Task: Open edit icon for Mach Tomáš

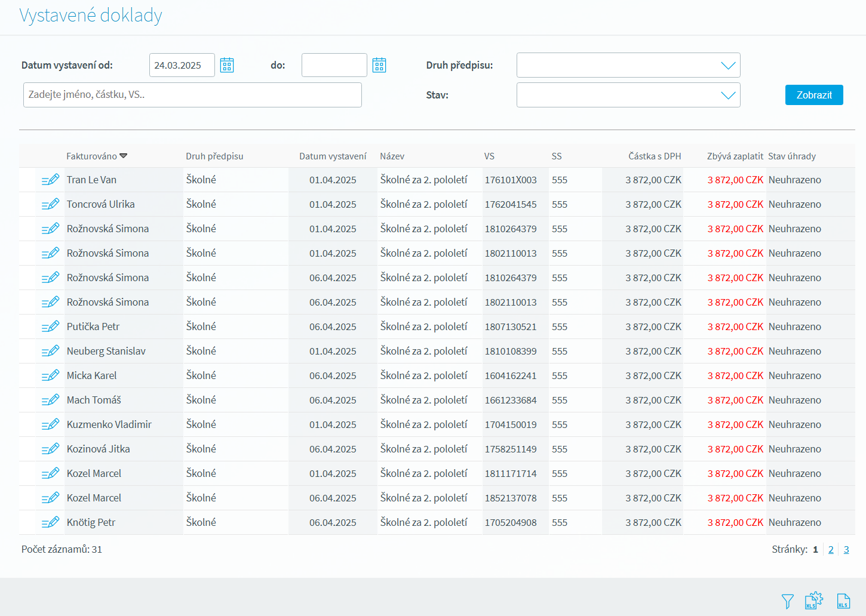Action: point(50,400)
